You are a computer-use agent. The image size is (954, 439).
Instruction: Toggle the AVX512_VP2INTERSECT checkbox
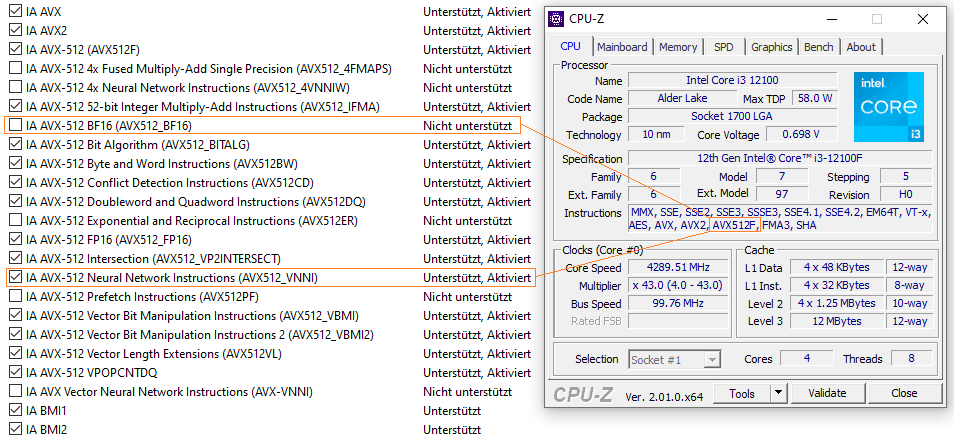pos(16,258)
